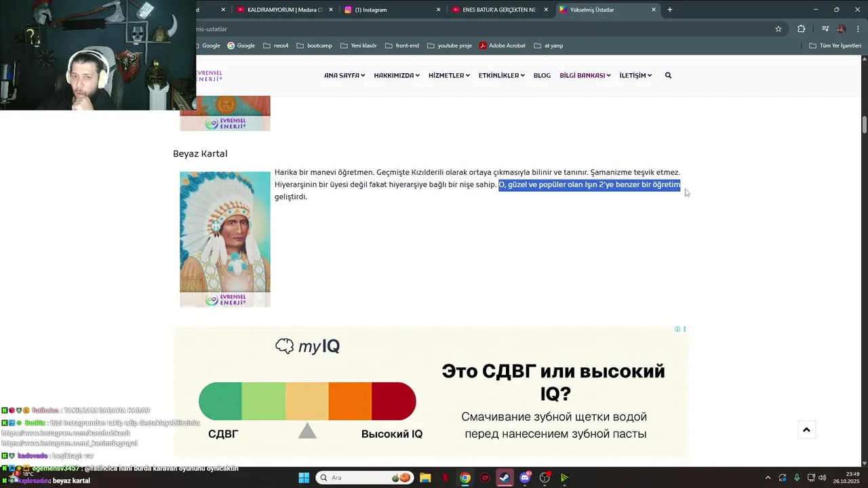
Task: Show hidden system tray icons
Action: (x=768, y=478)
